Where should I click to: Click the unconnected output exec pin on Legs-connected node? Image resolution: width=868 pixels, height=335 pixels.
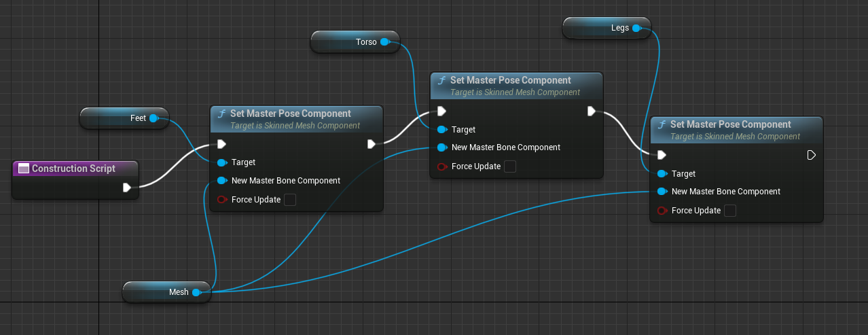[x=811, y=155]
